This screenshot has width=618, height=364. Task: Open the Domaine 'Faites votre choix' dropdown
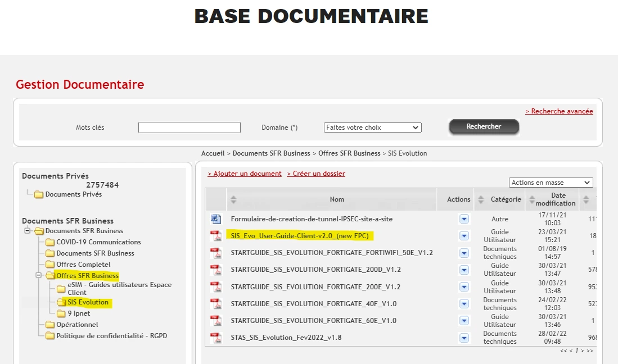tap(372, 128)
